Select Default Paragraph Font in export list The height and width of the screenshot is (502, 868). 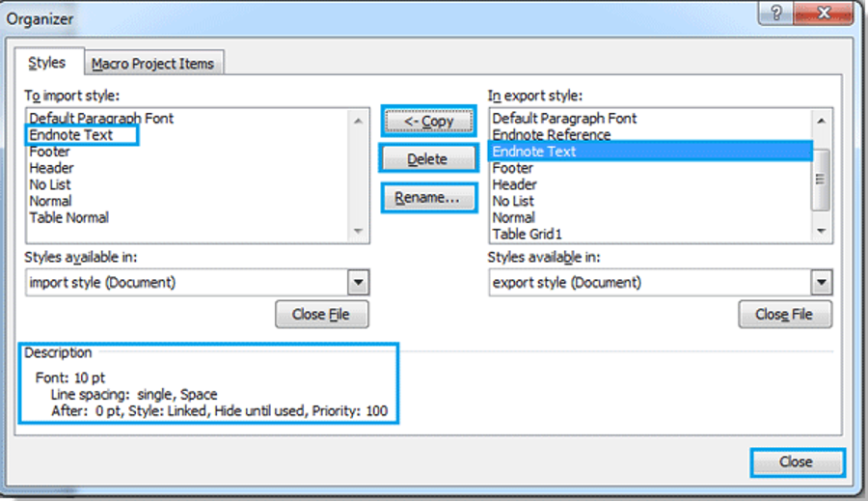pos(564,119)
